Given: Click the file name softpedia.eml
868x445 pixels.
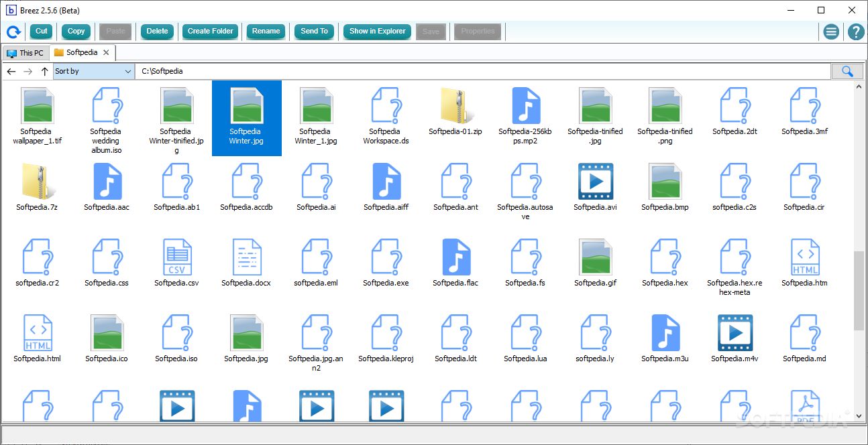Looking at the screenshot, I should pos(316,283).
